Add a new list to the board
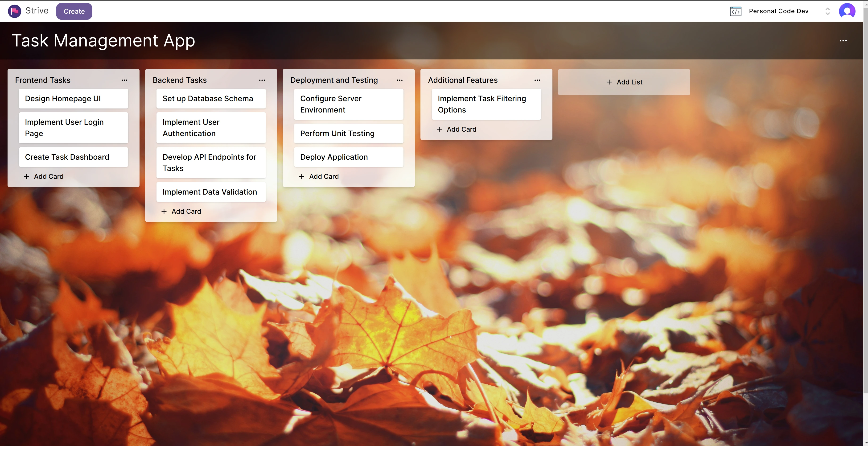This screenshot has height=450, width=868. point(624,82)
